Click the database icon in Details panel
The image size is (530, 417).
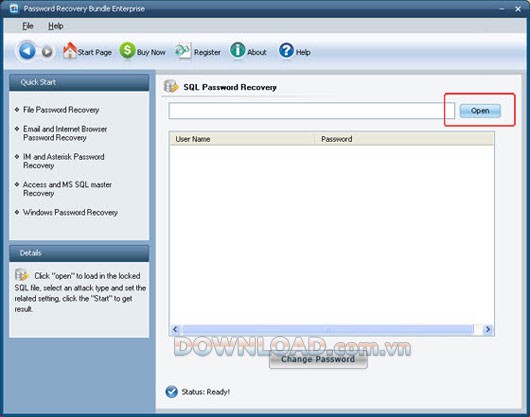pyautogui.click(x=22, y=275)
